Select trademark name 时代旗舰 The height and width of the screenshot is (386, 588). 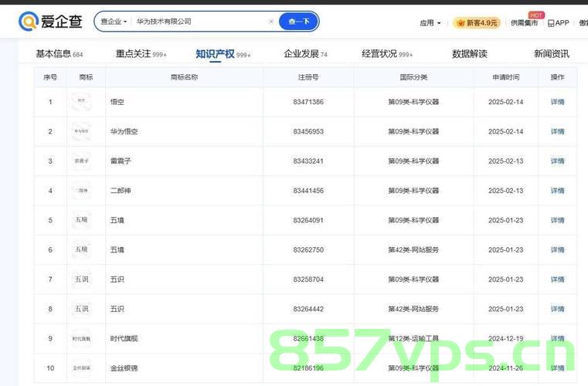(x=124, y=339)
